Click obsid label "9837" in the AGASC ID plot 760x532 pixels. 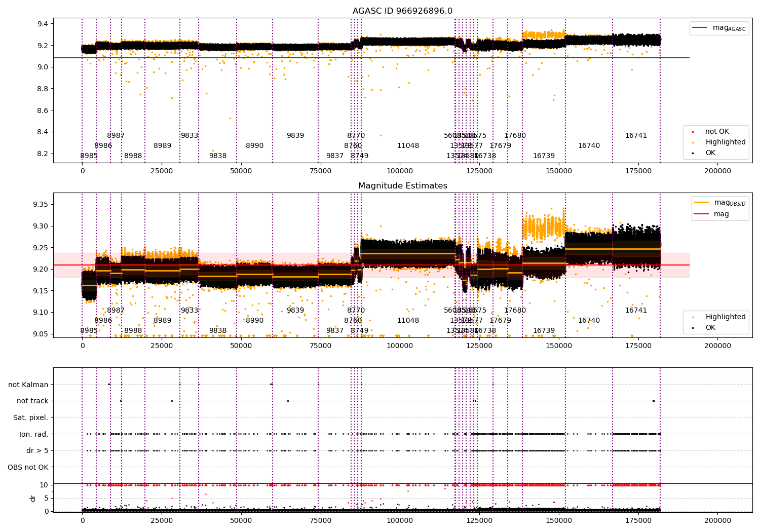(x=335, y=156)
